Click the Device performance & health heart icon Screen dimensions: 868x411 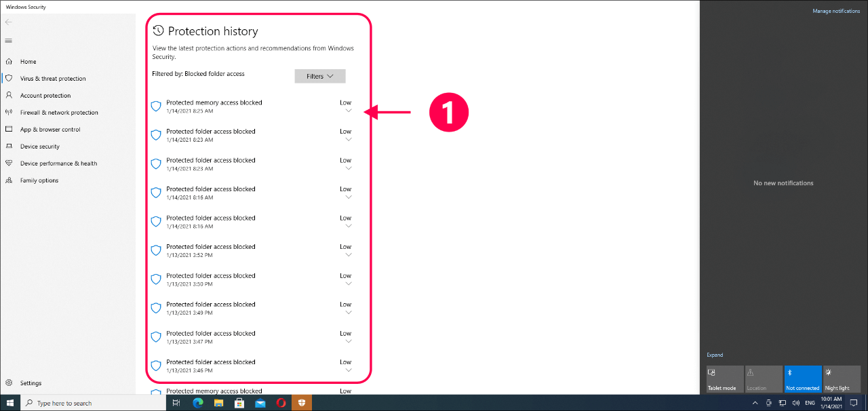[x=9, y=163]
